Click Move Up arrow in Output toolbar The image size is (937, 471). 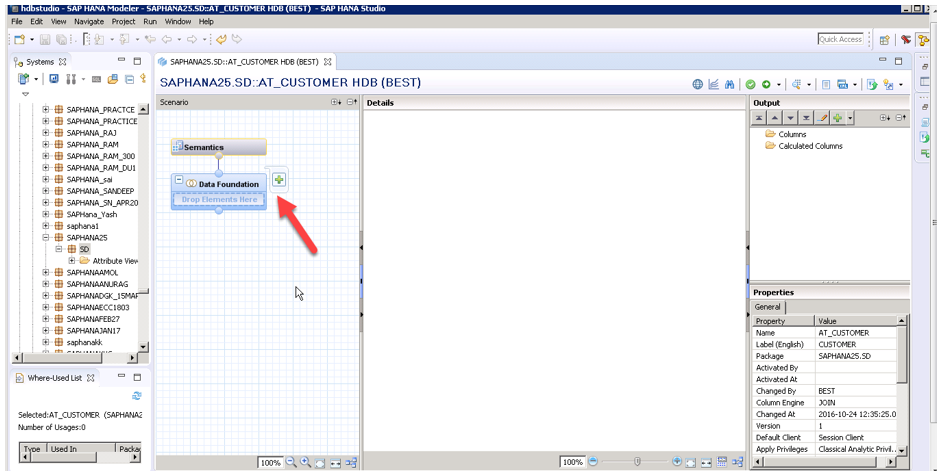coord(774,118)
